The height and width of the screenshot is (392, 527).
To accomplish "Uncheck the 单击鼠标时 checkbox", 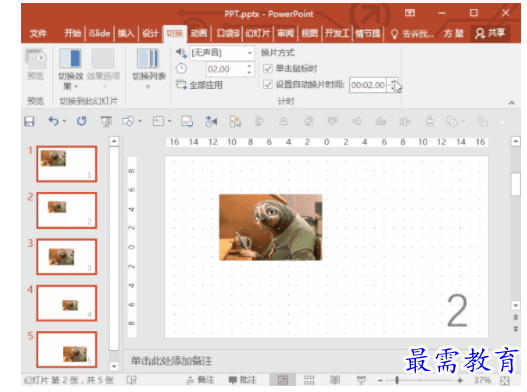I will coord(268,69).
